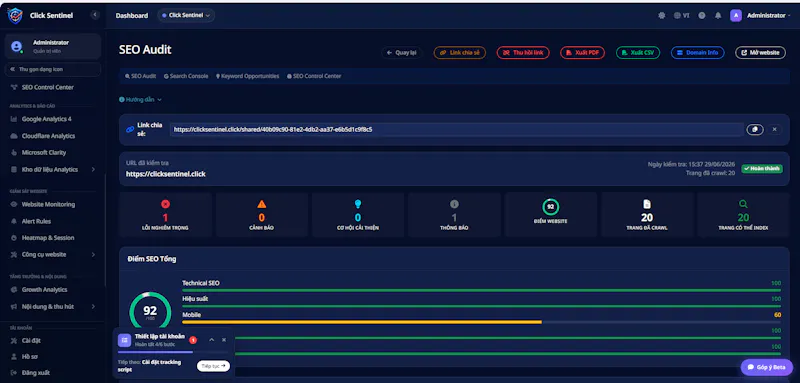Click the red critical error icon card
Viewport: 800px width, 383px height.
(x=165, y=204)
